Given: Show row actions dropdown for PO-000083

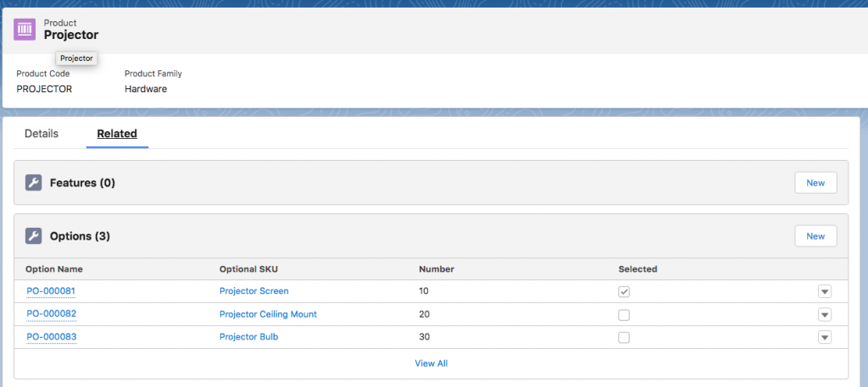Looking at the screenshot, I should pos(825,337).
